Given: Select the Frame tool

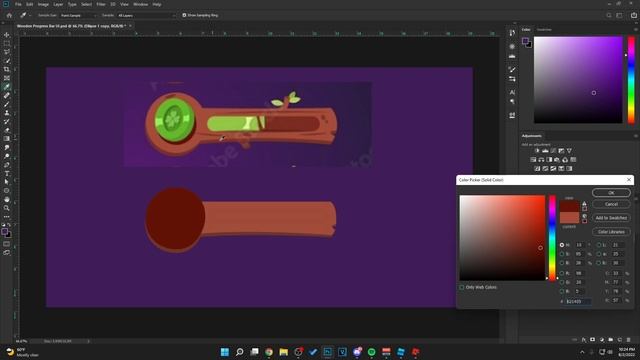Looking at the screenshot, I should 7,78.
